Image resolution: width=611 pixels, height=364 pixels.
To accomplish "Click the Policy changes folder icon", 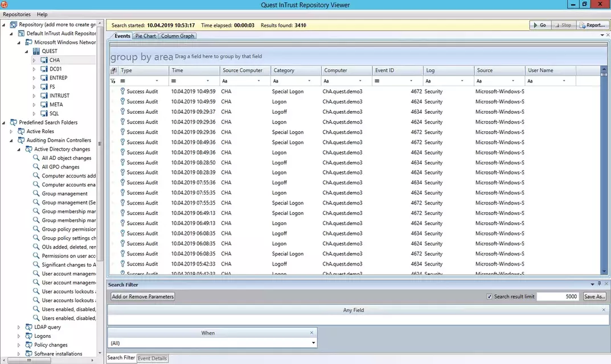I will point(28,345).
